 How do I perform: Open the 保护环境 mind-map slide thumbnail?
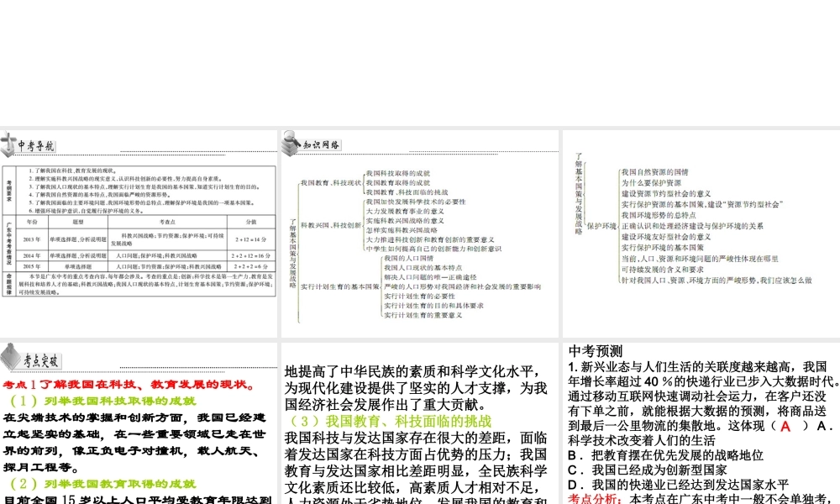pos(701,234)
